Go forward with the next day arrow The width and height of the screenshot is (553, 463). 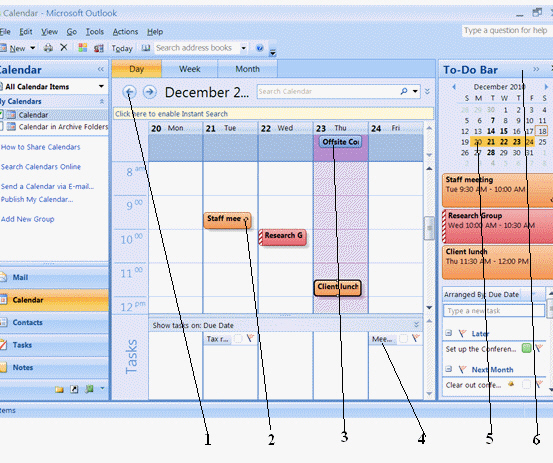tap(150, 92)
